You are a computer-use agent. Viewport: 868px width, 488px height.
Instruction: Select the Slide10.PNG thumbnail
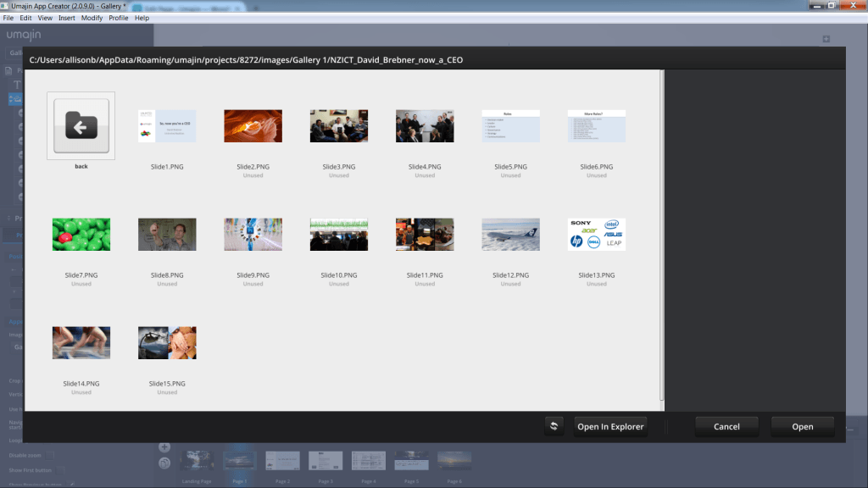[339, 234]
